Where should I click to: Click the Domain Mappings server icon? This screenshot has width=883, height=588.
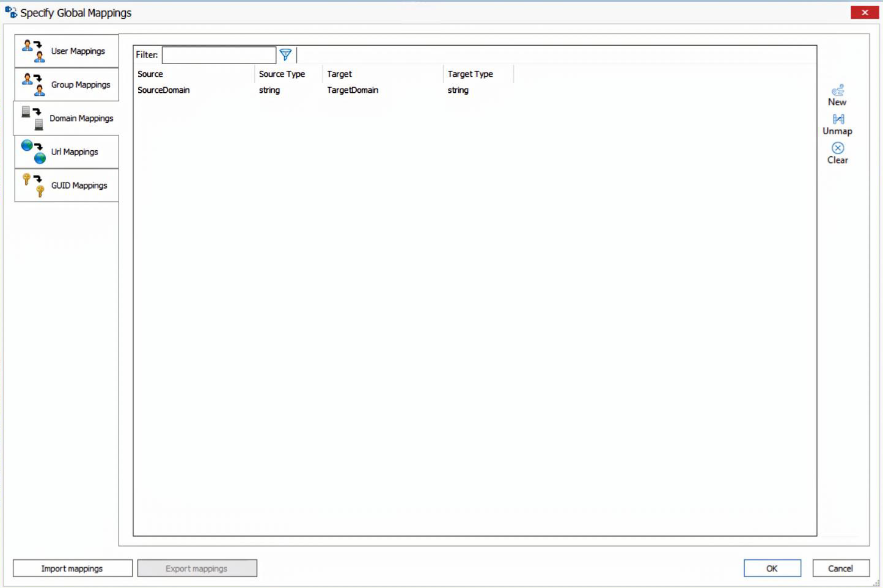31,115
